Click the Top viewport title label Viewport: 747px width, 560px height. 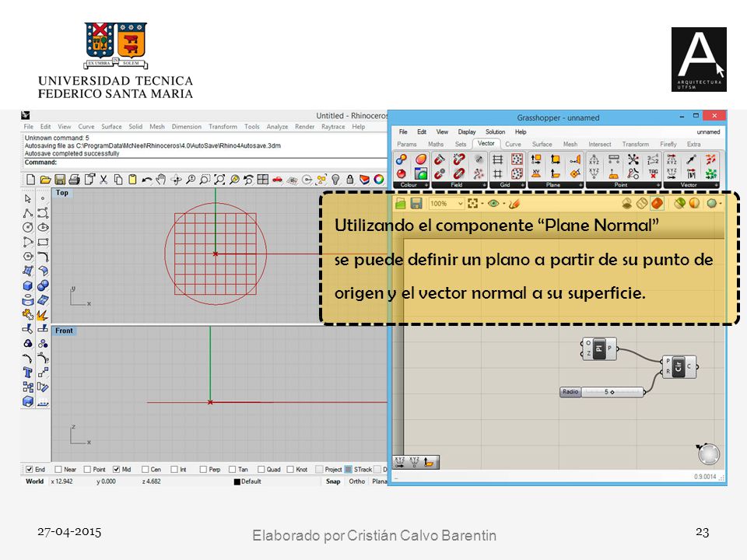point(62,193)
